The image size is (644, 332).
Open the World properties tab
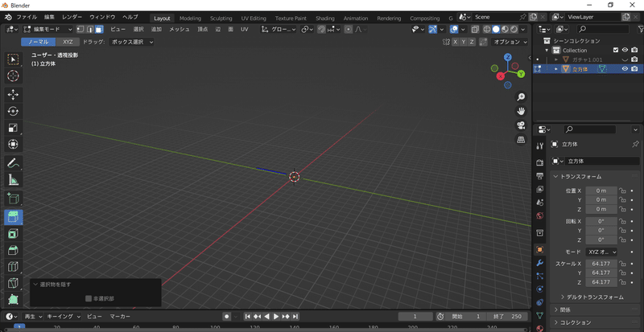pos(540,215)
